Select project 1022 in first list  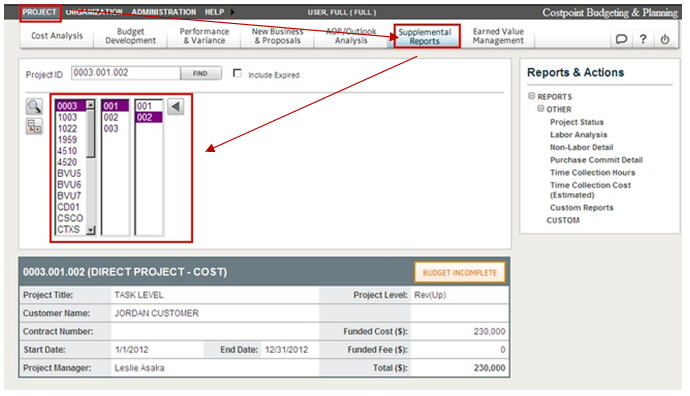[70, 128]
